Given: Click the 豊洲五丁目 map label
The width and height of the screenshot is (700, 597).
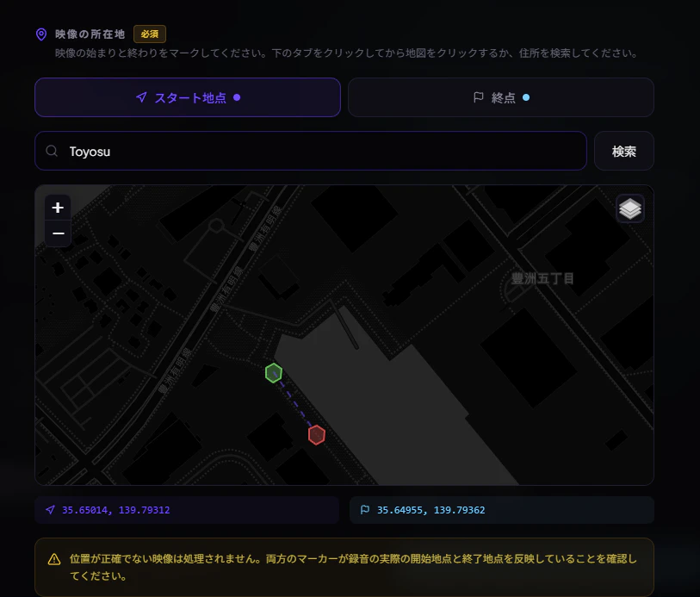Looking at the screenshot, I should 542,278.
